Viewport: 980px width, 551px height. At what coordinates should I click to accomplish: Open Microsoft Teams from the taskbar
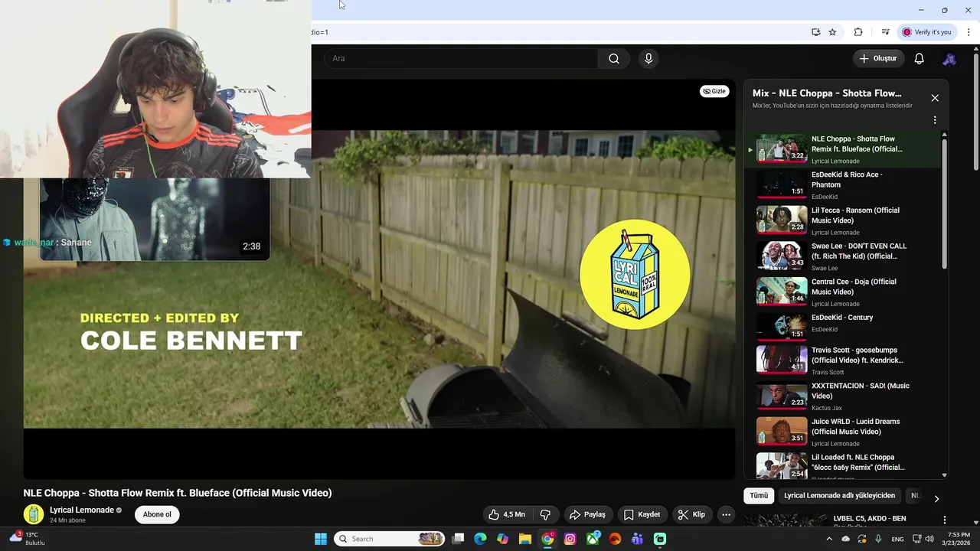point(637,539)
